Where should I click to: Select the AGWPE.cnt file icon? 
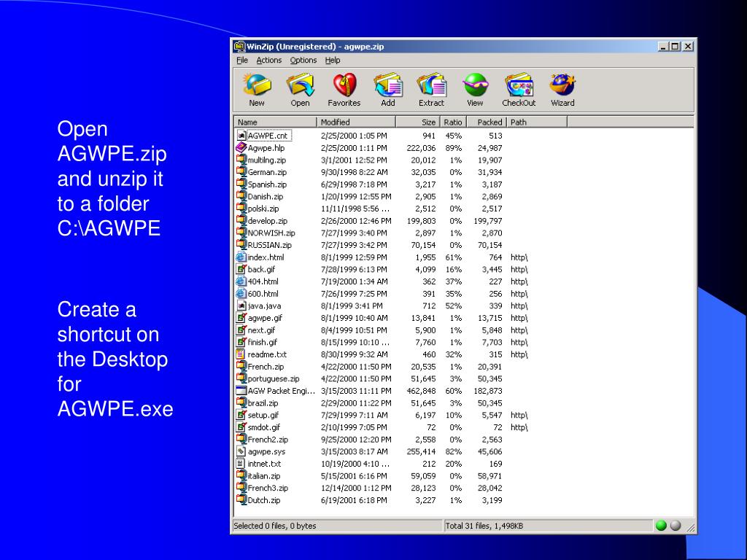coord(241,136)
